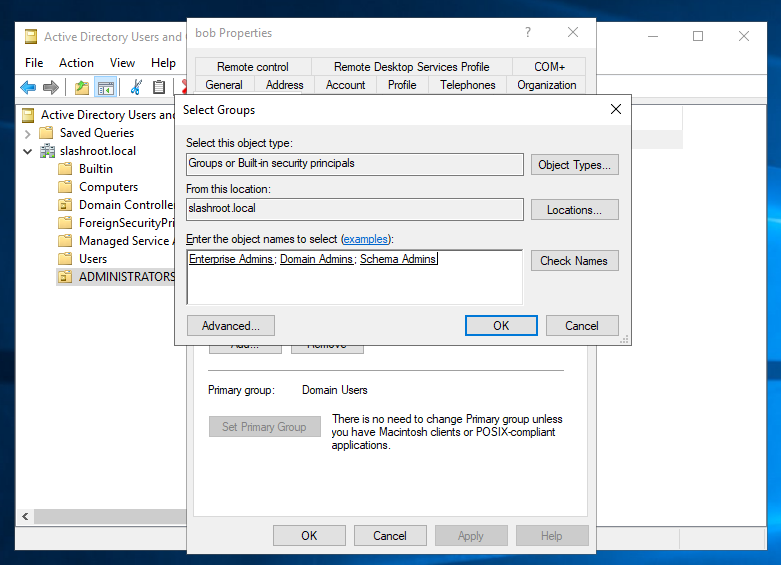
Task: Click the Object Types button
Action: pyautogui.click(x=574, y=165)
